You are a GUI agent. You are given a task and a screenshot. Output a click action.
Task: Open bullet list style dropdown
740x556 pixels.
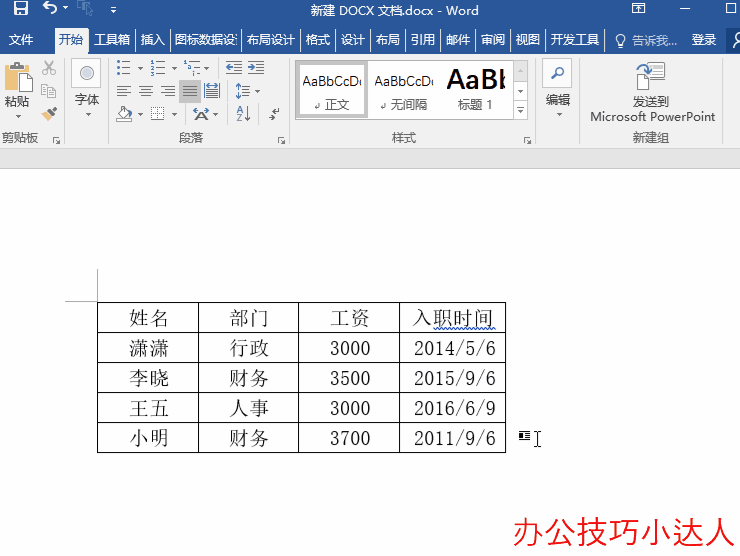[x=140, y=68]
